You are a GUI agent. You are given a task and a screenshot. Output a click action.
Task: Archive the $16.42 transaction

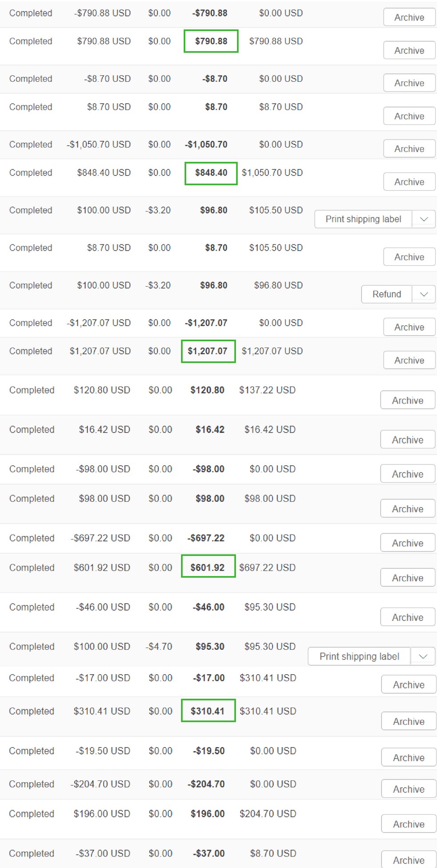[x=408, y=440]
